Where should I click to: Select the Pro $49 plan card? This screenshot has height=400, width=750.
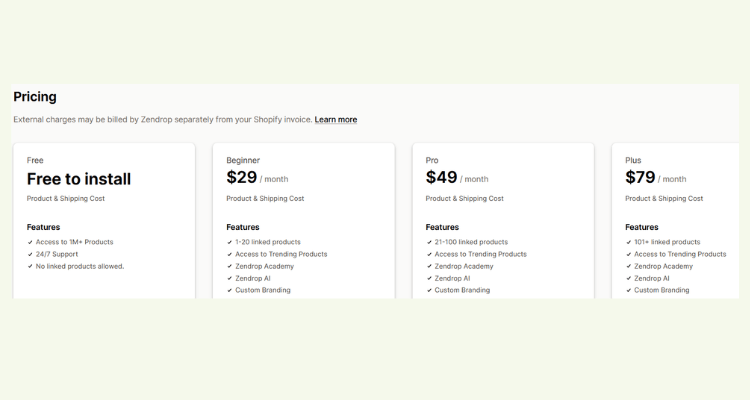click(x=503, y=221)
